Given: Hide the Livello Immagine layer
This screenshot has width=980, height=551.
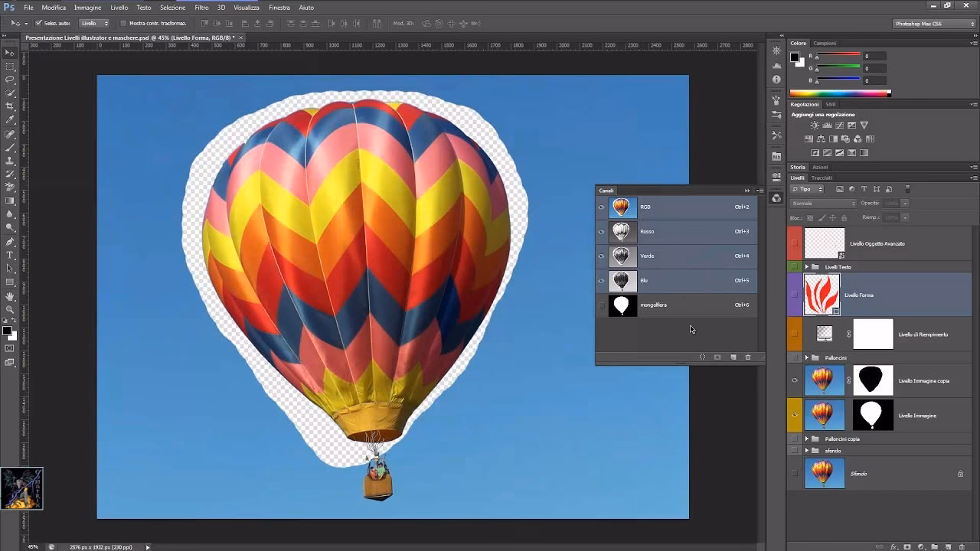Looking at the screenshot, I should [795, 416].
